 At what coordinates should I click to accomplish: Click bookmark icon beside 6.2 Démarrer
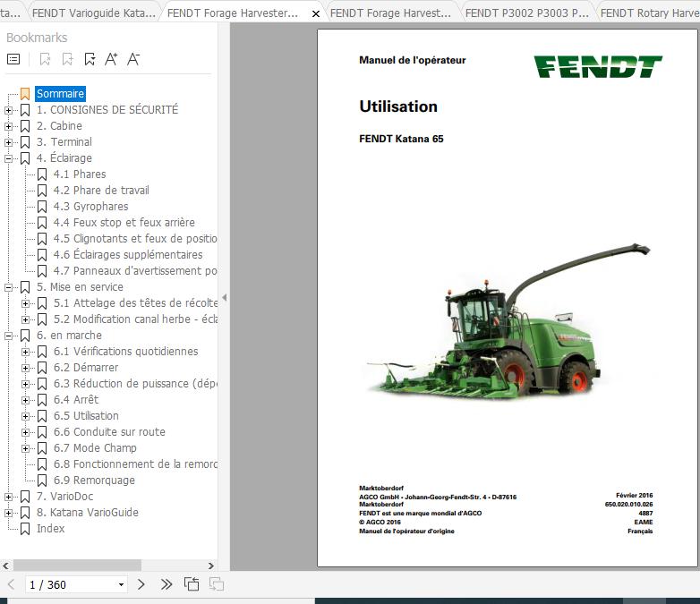click(42, 368)
